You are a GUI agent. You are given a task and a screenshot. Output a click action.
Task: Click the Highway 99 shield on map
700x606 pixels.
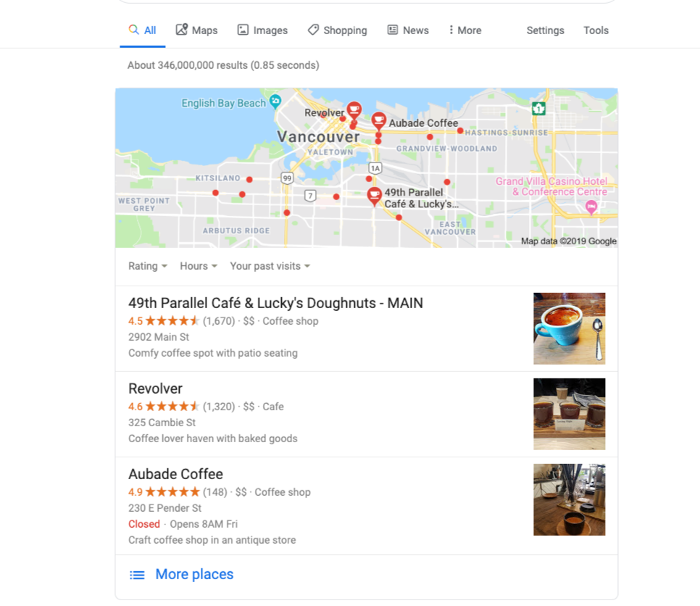tap(287, 178)
